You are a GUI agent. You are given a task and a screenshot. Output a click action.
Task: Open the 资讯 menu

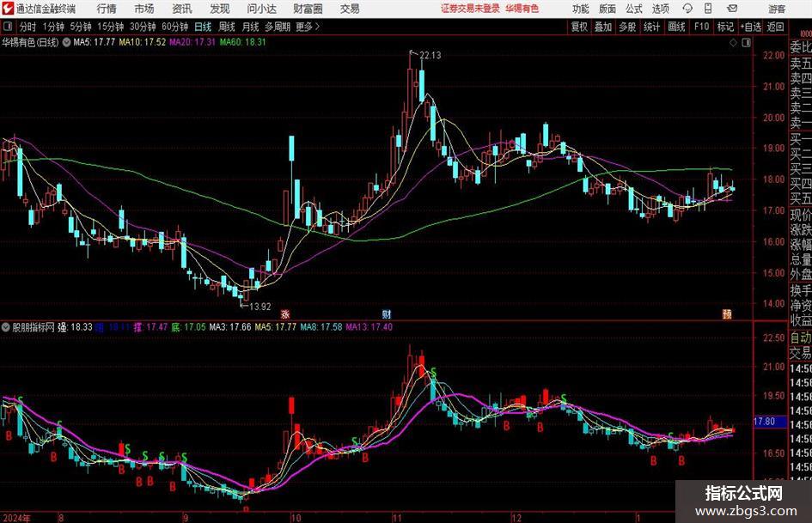[182, 9]
